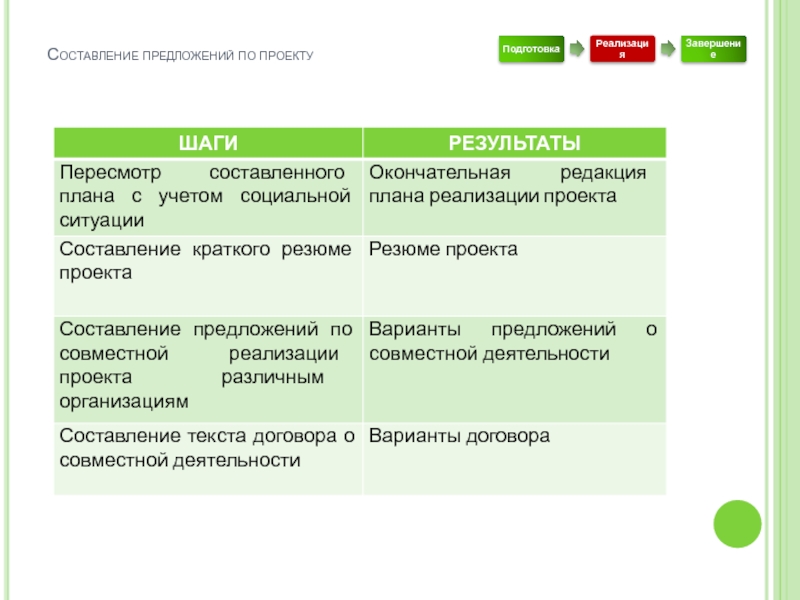Click the green Завершение stage button

pos(713,49)
